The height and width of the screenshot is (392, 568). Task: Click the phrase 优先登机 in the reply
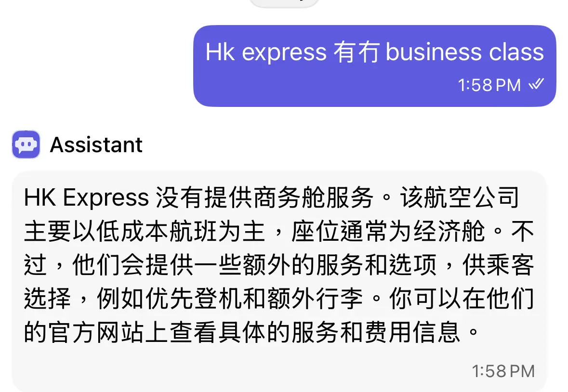pos(194,299)
